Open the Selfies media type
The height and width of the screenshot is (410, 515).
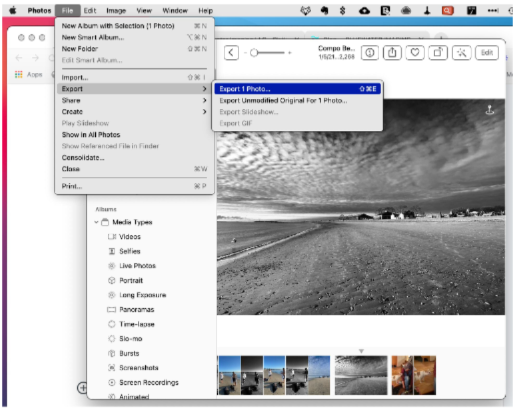tap(130, 251)
